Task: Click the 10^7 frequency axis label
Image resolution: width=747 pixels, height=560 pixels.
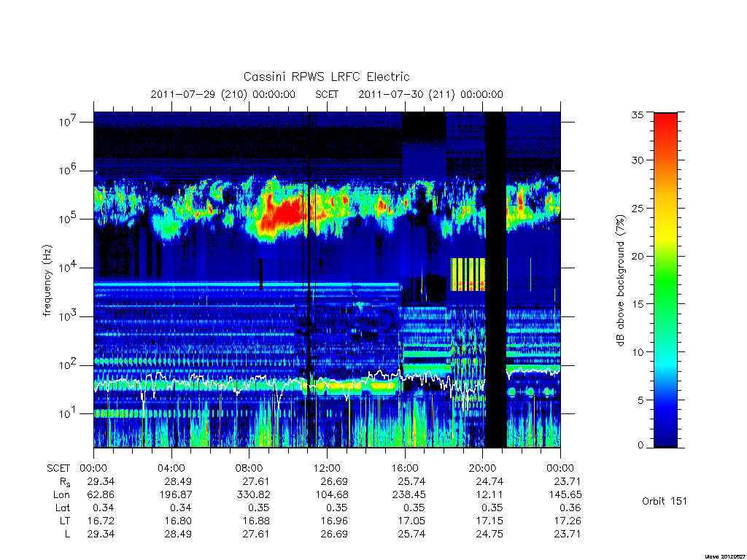Action: (69, 122)
